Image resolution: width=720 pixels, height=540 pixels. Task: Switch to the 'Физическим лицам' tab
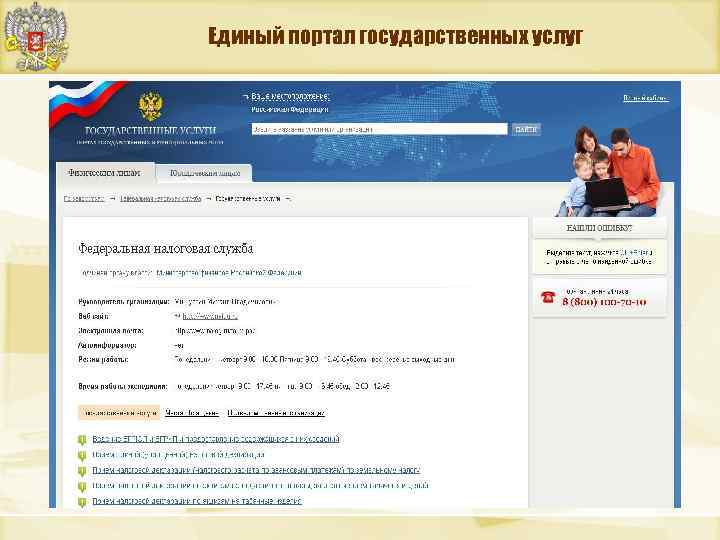(104, 173)
